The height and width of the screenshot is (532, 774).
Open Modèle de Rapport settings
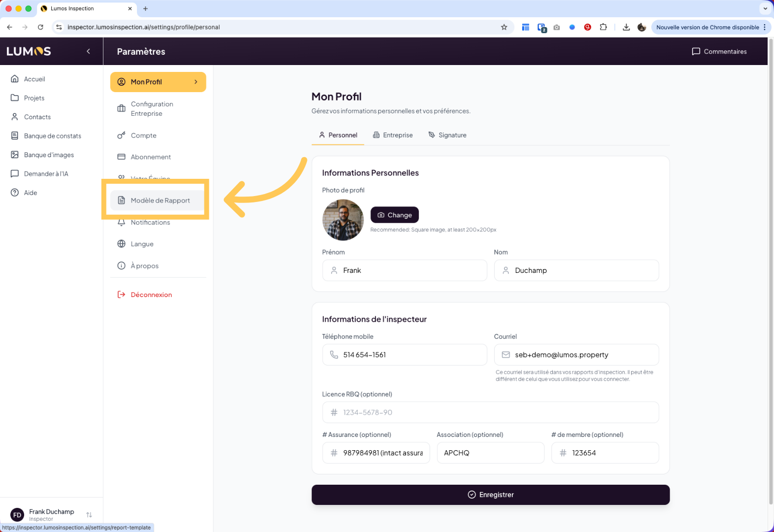(x=160, y=200)
